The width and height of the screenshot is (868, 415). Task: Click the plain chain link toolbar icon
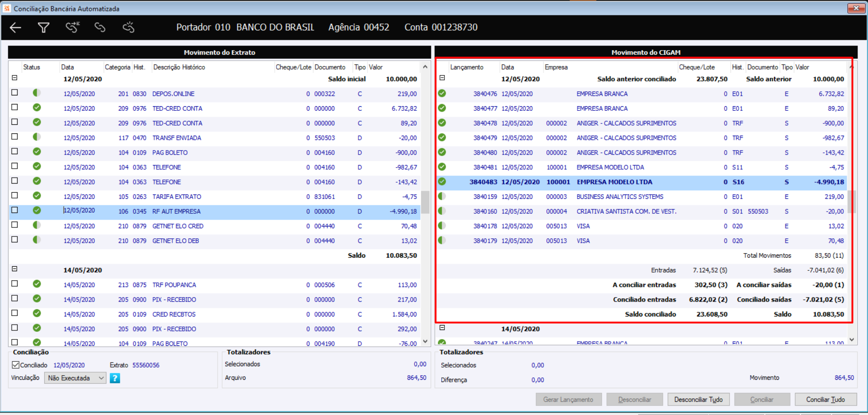coord(100,28)
